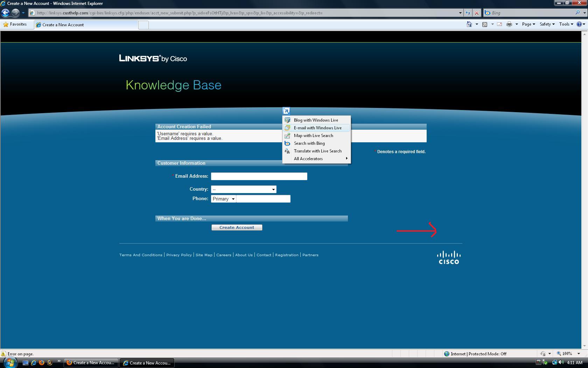This screenshot has height=368, width=588.
Task: Click the Home toolbar icon
Action: pos(469,24)
